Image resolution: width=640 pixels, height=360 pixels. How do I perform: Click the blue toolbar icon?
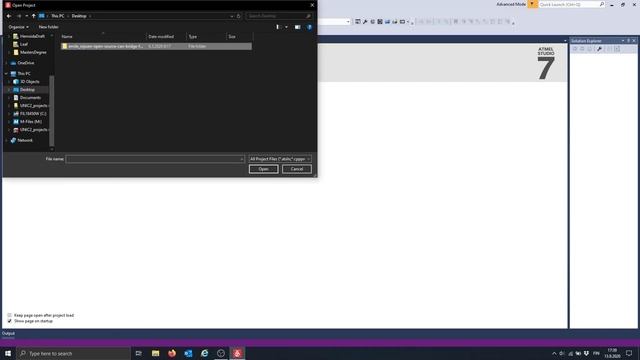[x=387, y=22]
